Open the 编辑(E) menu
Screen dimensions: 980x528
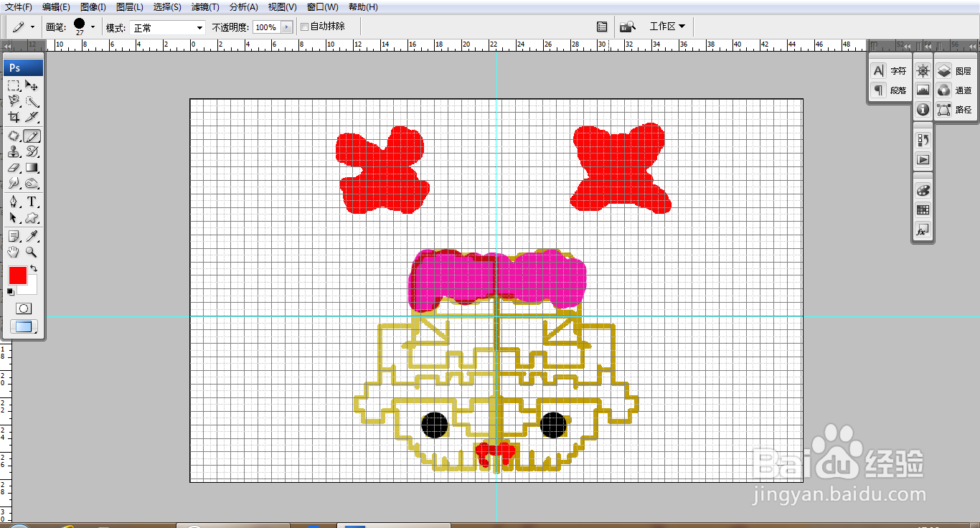pos(56,7)
